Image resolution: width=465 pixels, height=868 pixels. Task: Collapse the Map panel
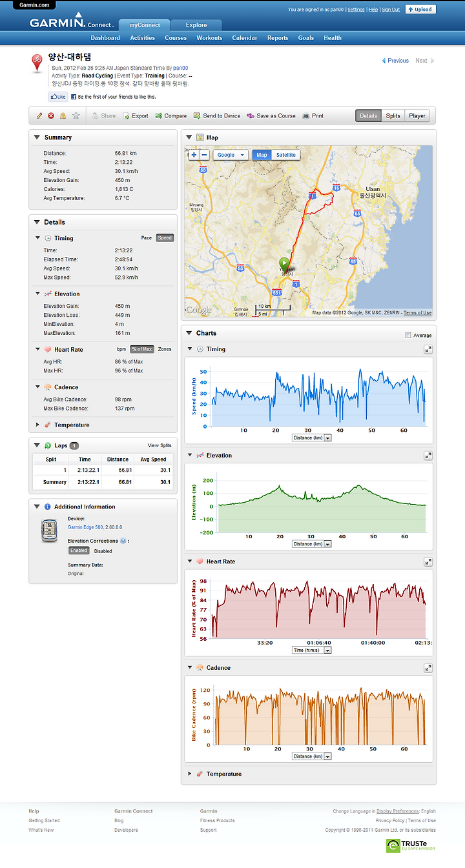click(189, 137)
